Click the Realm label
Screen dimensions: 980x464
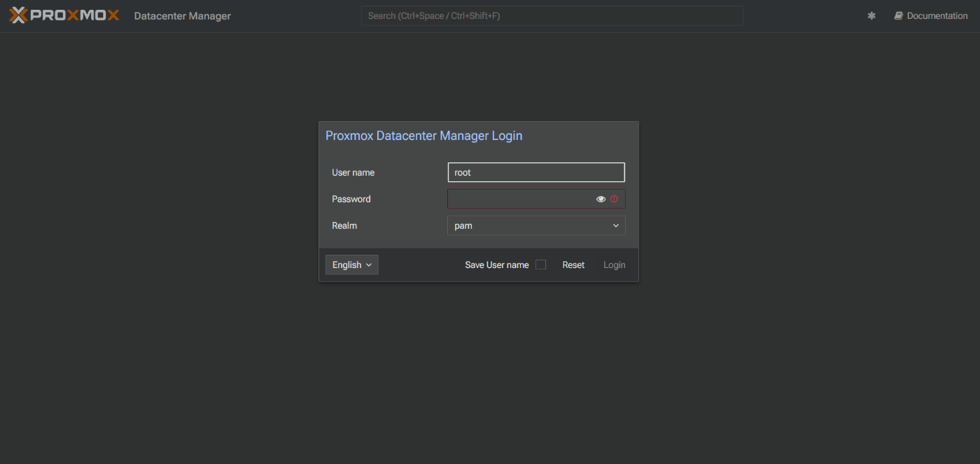pyautogui.click(x=344, y=225)
